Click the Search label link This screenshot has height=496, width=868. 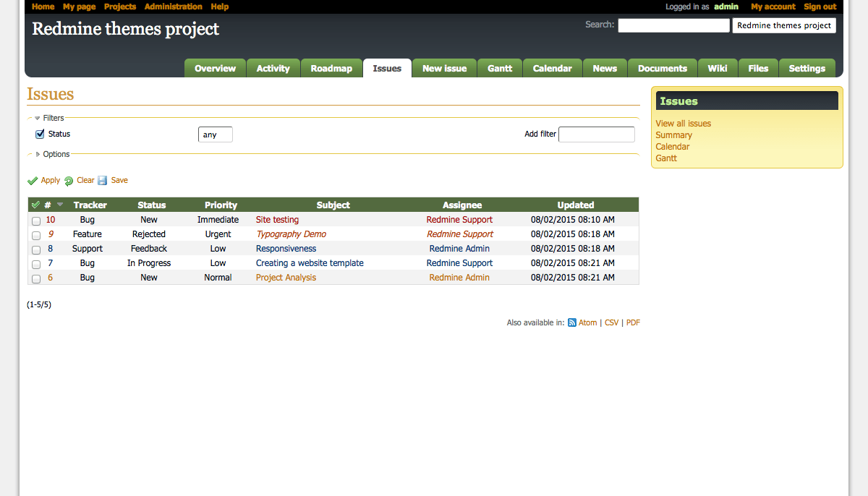[600, 24]
